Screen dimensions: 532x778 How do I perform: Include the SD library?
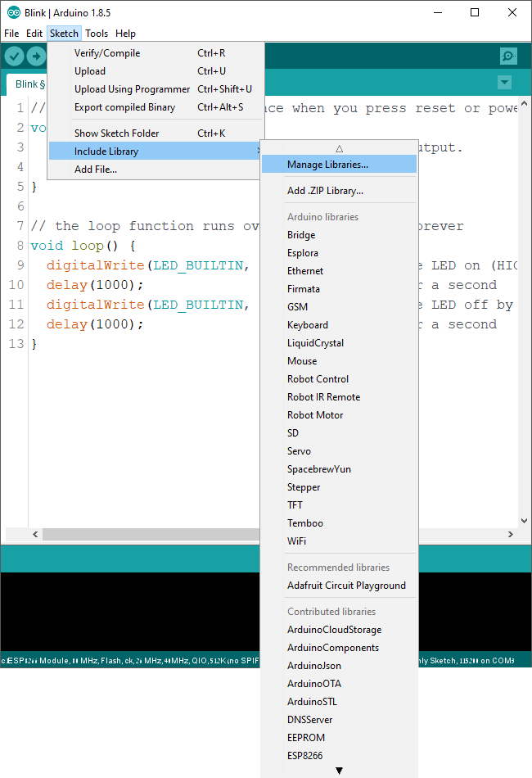pyautogui.click(x=339, y=433)
